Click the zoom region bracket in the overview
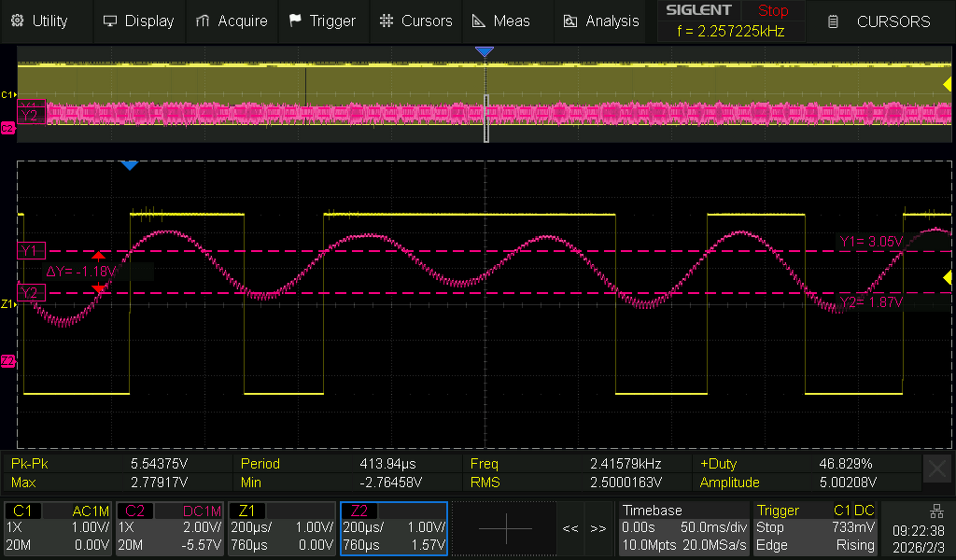 pos(485,119)
